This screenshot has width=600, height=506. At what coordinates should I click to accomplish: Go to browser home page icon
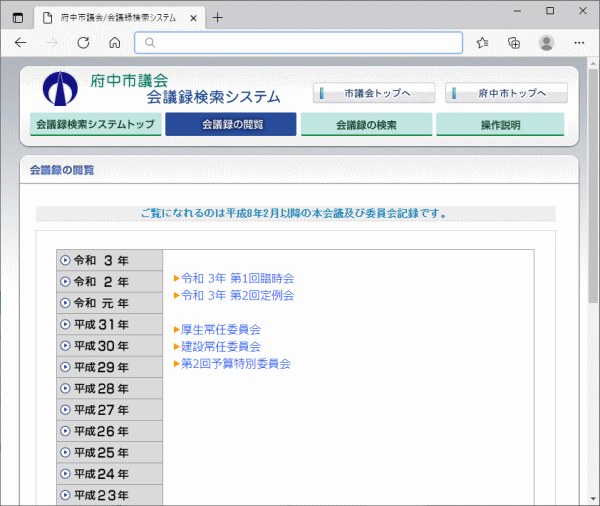click(114, 42)
